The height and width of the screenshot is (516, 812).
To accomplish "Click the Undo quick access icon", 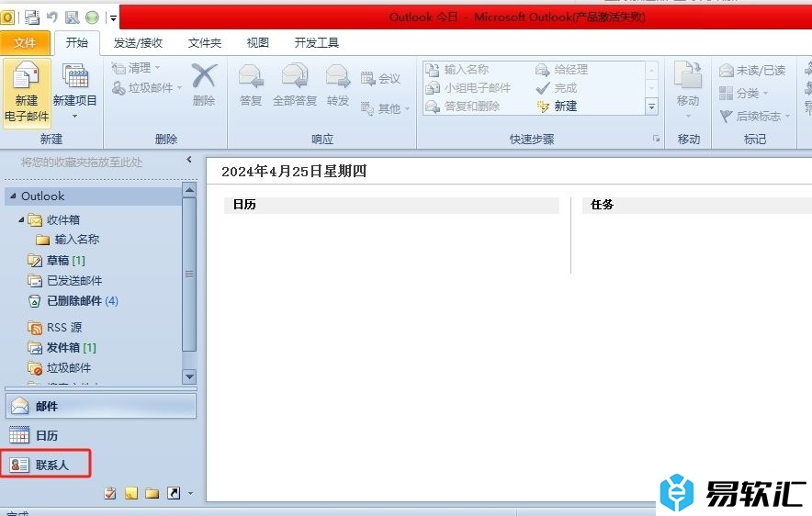I will [x=51, y=17].
